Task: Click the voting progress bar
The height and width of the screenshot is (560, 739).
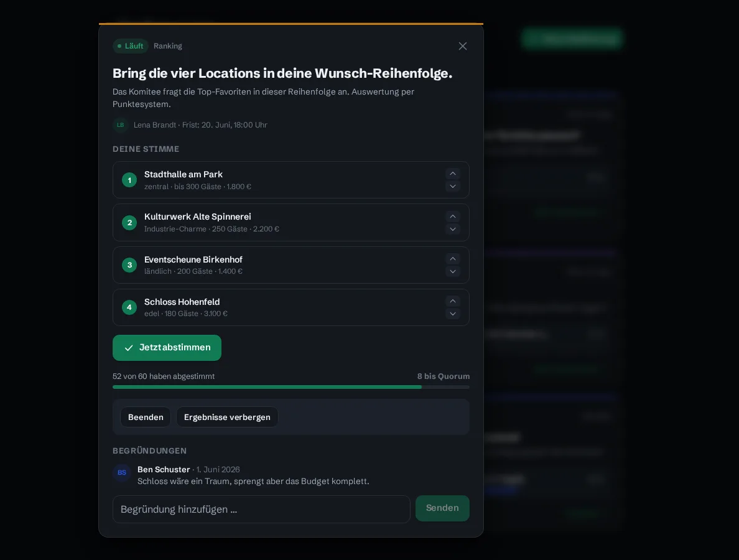Action: point(290,387)
